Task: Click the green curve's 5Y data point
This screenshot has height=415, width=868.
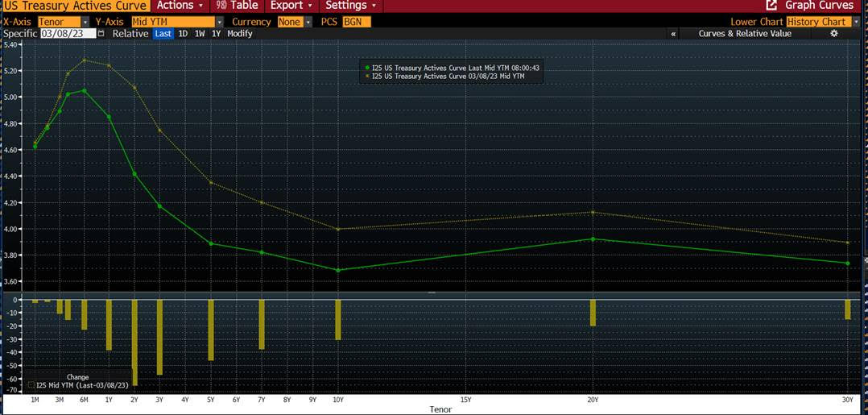Action: point(211,243)
